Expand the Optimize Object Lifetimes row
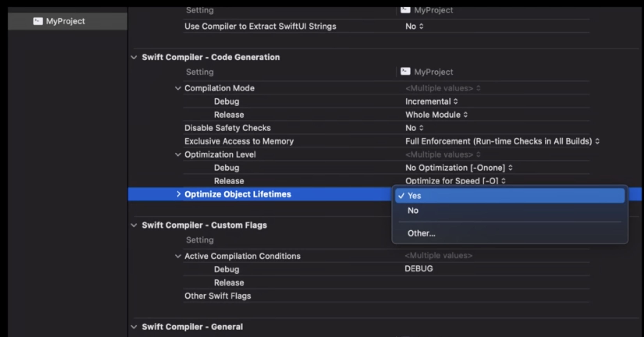Viewport: 644px width, 337px height. (x=178, y=194)
